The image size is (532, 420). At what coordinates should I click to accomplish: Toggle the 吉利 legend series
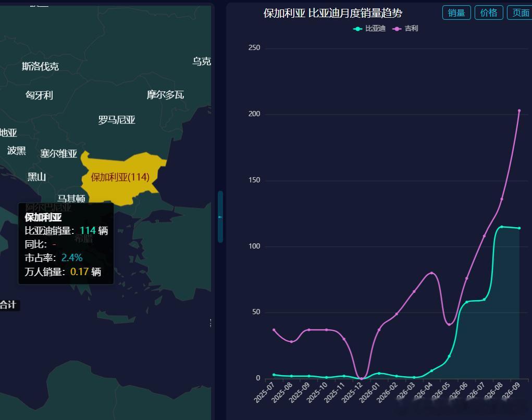405,29
